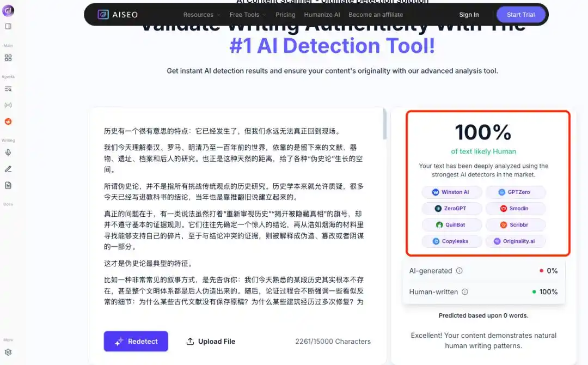Click the Start Trial button
The height and width of the screenshot is (365, 588).
click(x=520, y=15)
